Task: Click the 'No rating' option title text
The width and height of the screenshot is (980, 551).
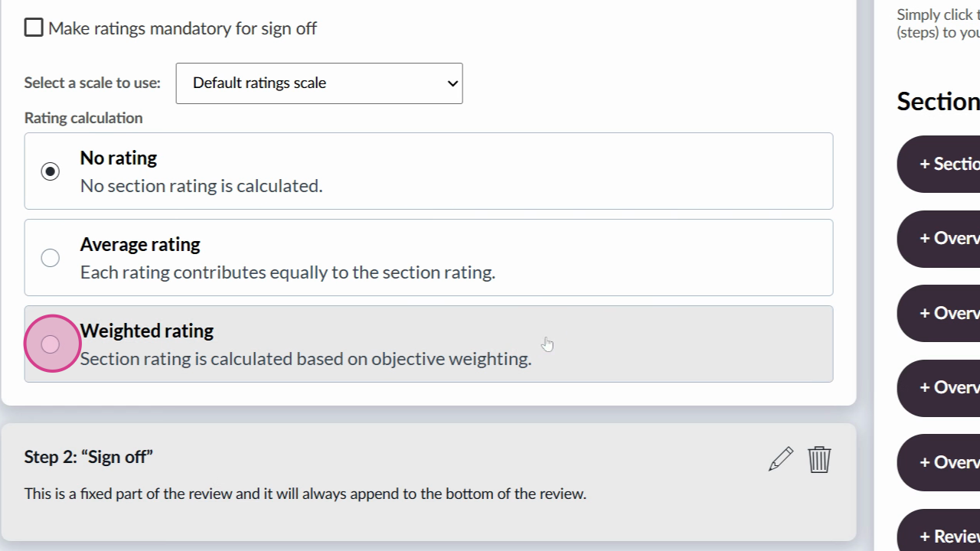Action: 119,158
